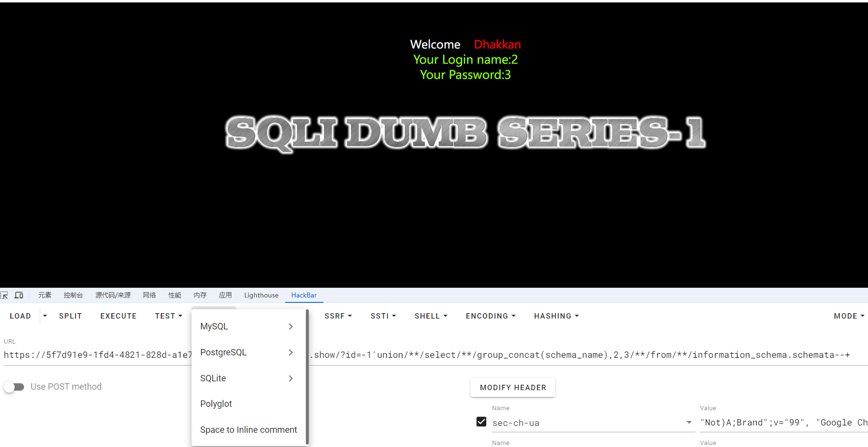Open the MODE dropdown

[848, 316]
